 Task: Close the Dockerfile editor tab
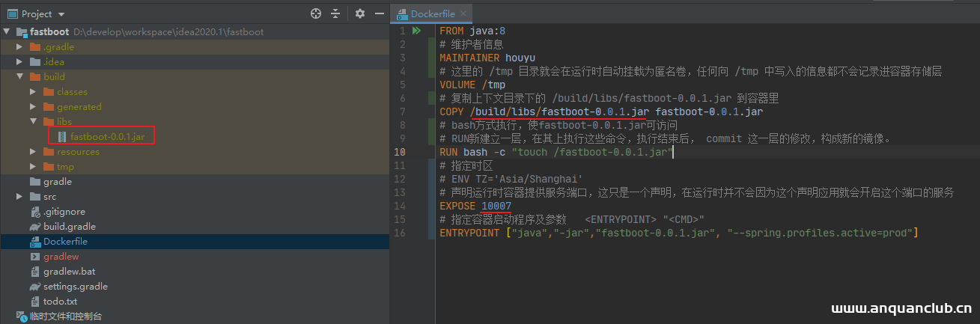pos(463,13)
